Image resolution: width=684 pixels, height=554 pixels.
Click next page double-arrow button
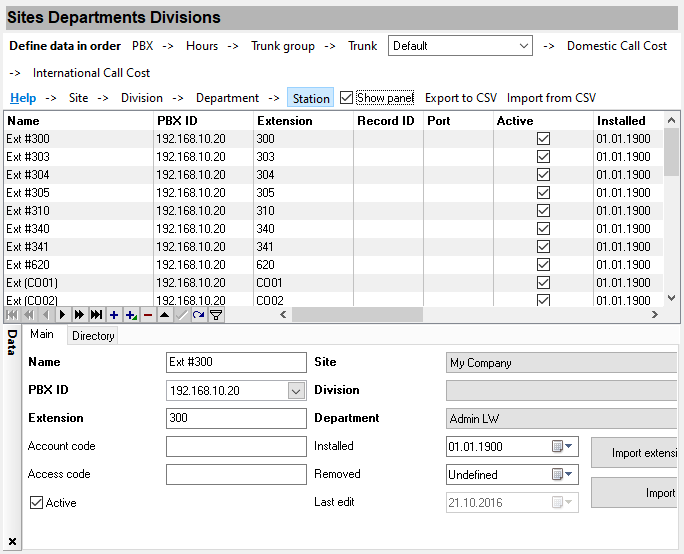tap(79, 315)
